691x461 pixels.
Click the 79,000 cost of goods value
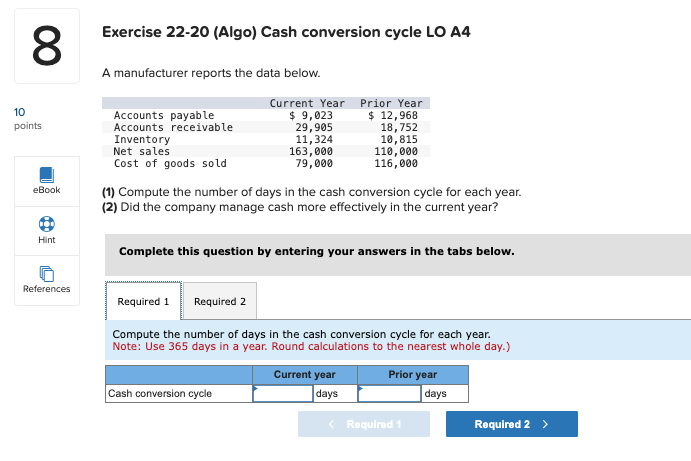click(x=314, y=164)
